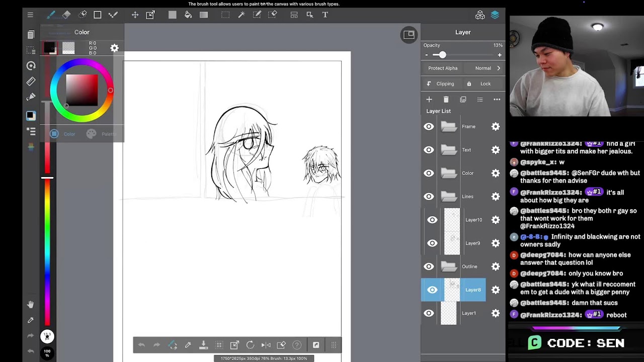Duplicate the selected layer
The height and width of the screenshot is (362, 644).
463,100
